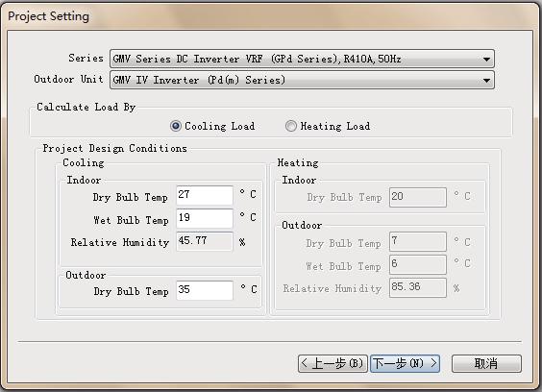
Task: Click the Cooling Load label text
Action: [220, 126]
